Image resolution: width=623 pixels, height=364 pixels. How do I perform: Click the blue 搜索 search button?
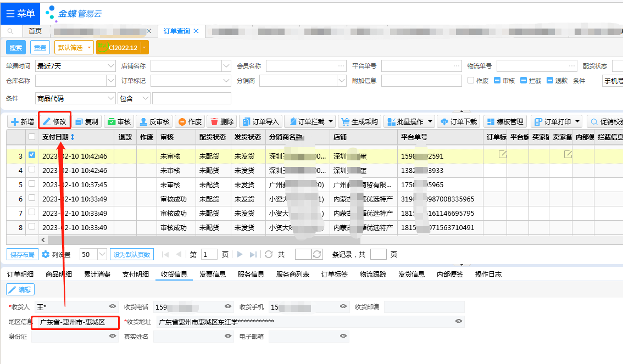point(16,48)
